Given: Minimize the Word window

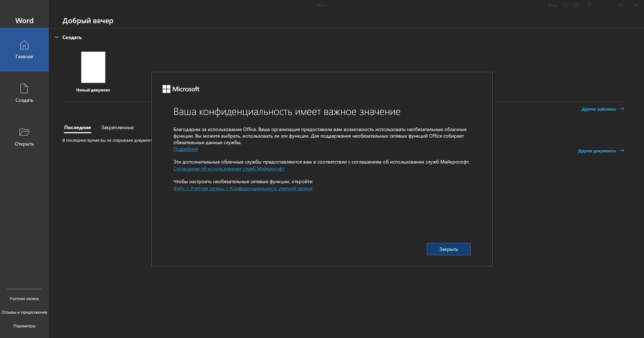Looking at the screenshot, I should pyautogui.click(x=605, y=5).
